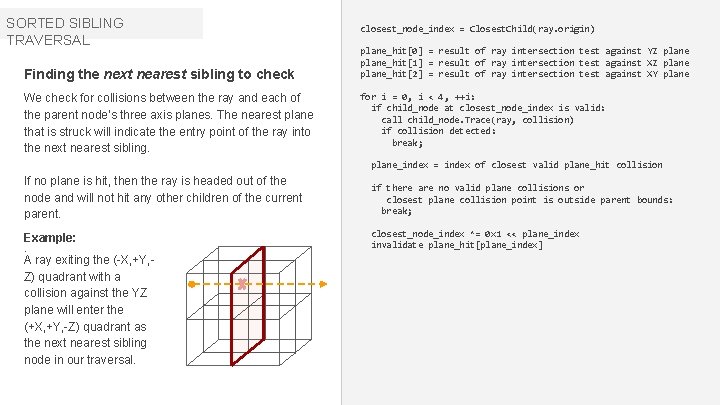720x405 pixels.
Task: Click the Example: label
Action: (50, 238)
